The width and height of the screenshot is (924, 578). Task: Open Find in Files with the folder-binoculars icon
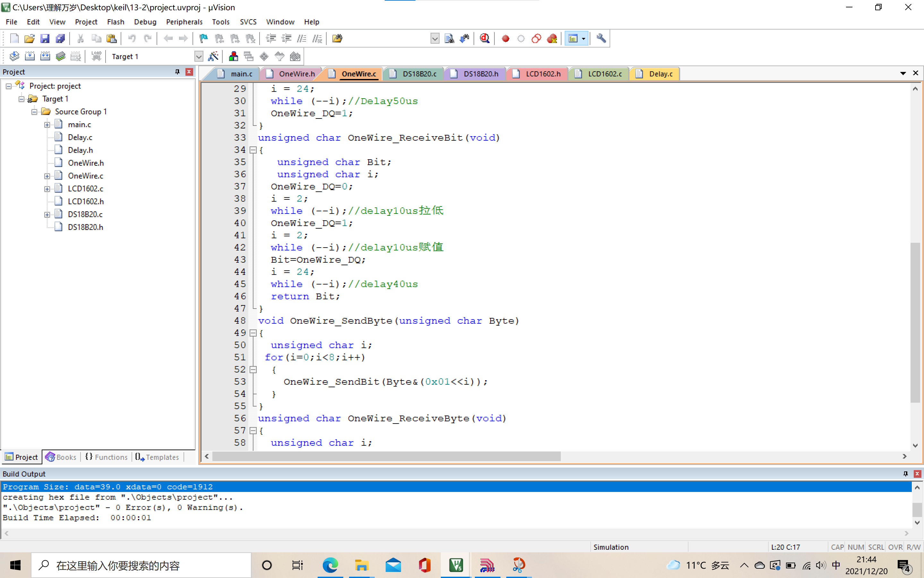(x=337, y=39)
